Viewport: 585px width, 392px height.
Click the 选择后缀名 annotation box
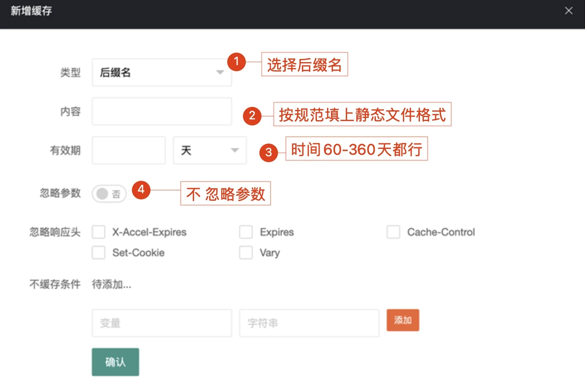pos(304,64)
